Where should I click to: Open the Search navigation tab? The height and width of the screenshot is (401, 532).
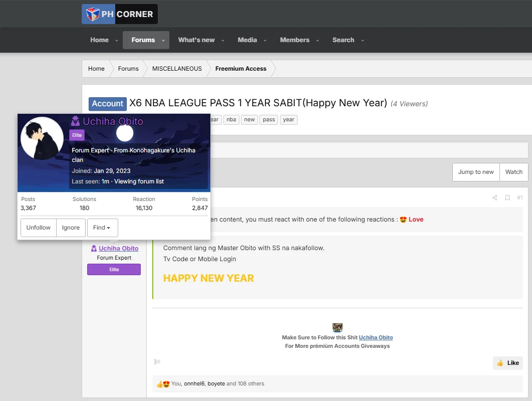(x=343, y=40)
